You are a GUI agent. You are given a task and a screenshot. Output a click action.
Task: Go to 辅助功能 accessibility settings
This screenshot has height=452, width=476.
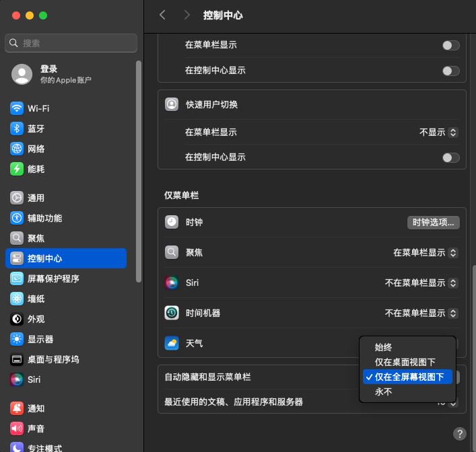click(44, 218)
